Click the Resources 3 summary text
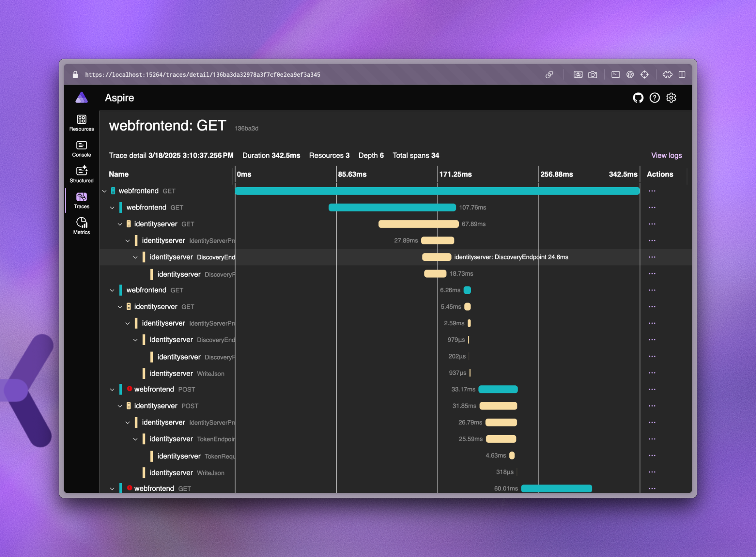The width and height of the screenshot is (756, 557). click(329, 155)
